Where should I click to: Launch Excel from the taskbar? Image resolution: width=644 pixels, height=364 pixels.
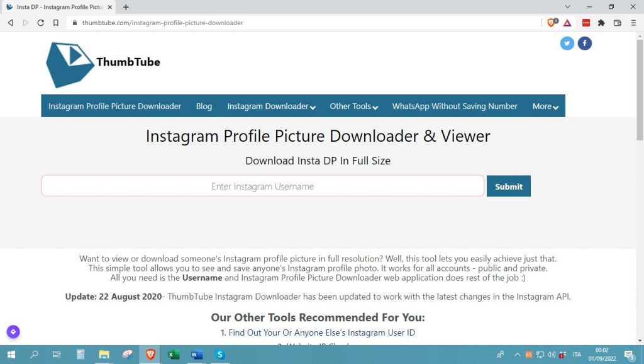173,355
